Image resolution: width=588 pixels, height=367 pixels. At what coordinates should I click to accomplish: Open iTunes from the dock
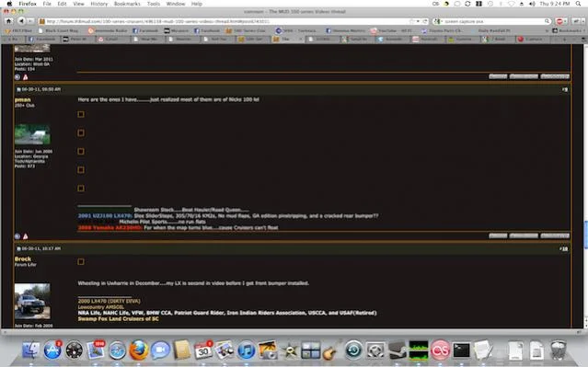246,350
